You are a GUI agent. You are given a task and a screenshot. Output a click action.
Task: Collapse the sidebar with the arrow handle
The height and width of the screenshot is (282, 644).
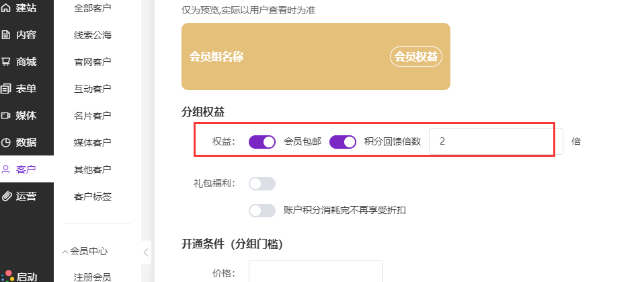coord(147,253)
